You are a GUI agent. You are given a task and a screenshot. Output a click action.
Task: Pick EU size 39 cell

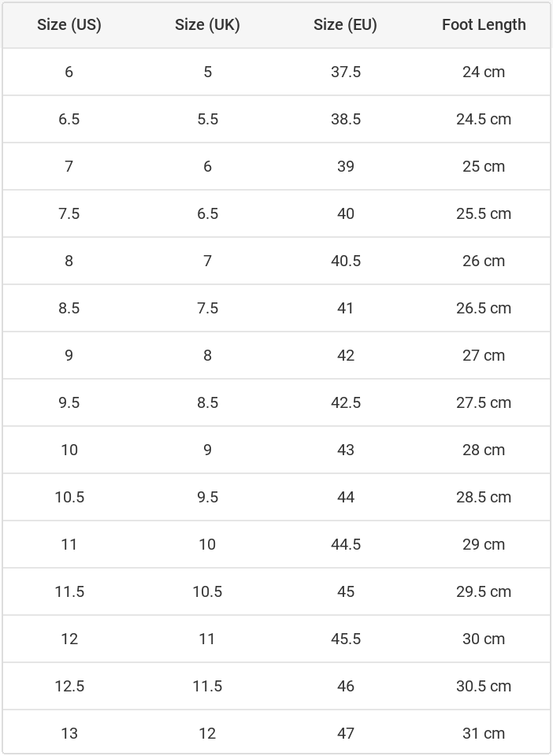346,166
